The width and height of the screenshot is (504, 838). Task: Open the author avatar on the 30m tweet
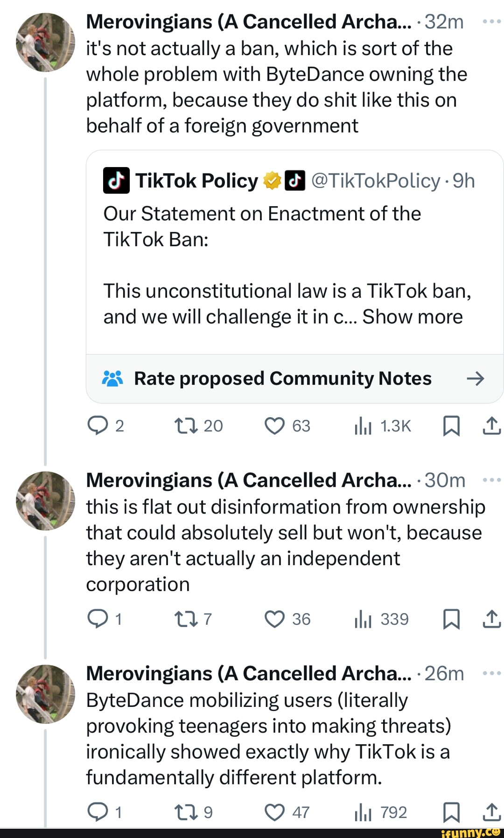[x=45, y=501]
